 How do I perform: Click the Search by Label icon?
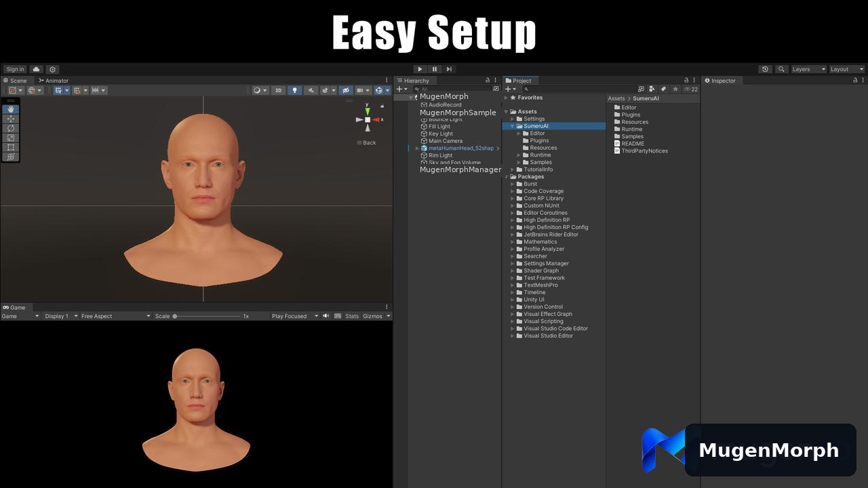664,89
